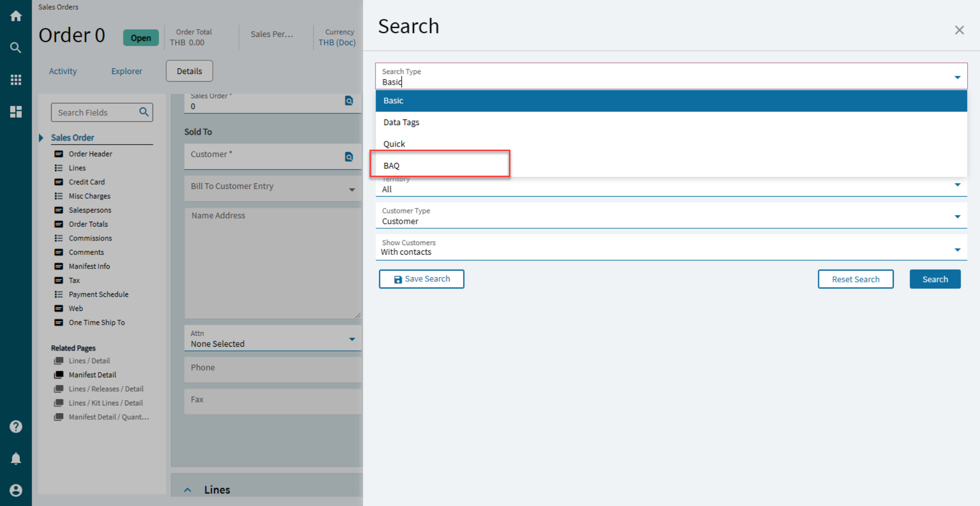Screen dimensions: 980x506
Task: Open the Show Customers dropdown
Action: coord(957,250)
